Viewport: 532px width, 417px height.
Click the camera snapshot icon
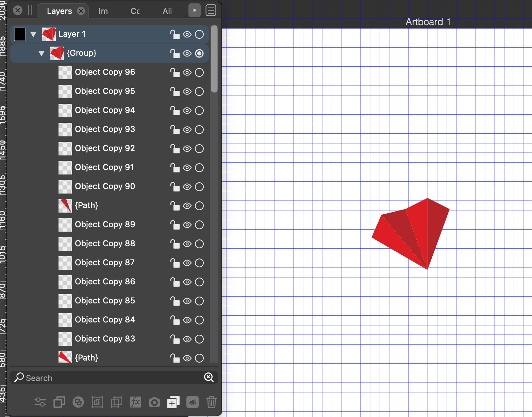coord(154,402)
